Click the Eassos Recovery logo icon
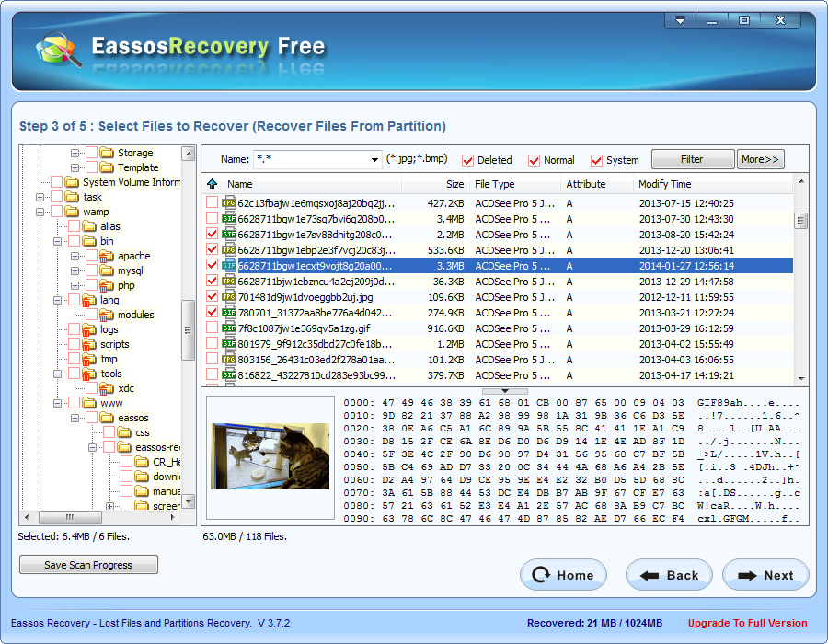 click(58, 50)
